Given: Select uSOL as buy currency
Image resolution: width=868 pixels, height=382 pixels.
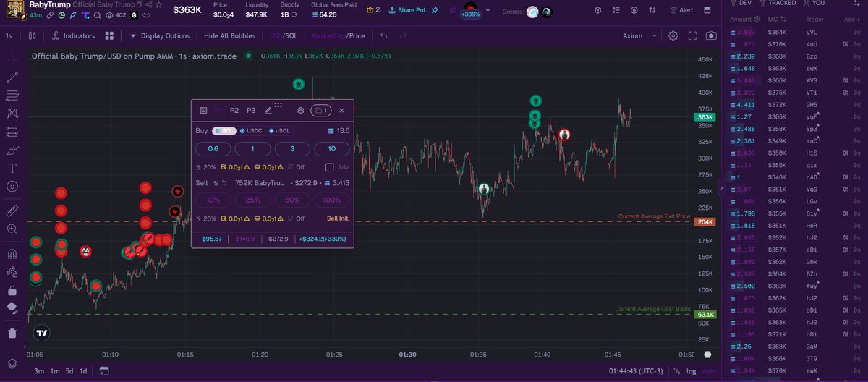Looking at the screenshot, I should (278, 131).
